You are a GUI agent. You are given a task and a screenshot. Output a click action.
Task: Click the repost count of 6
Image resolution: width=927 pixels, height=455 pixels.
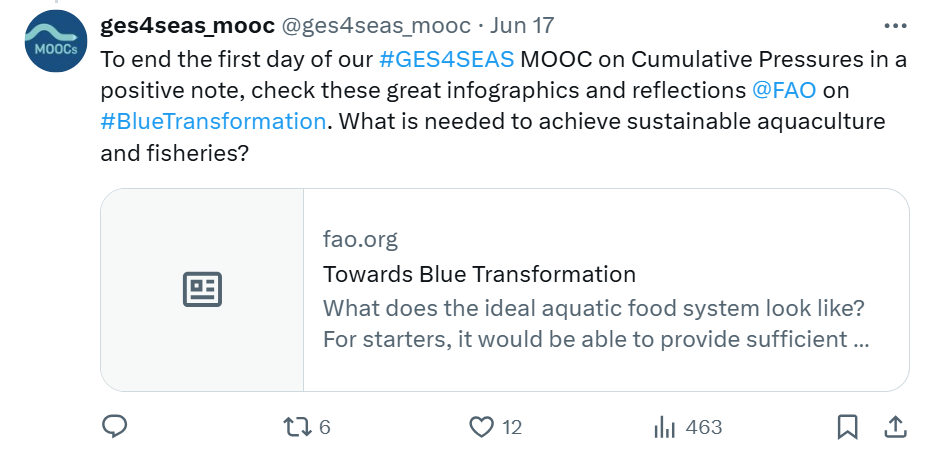tap(324, 427)
